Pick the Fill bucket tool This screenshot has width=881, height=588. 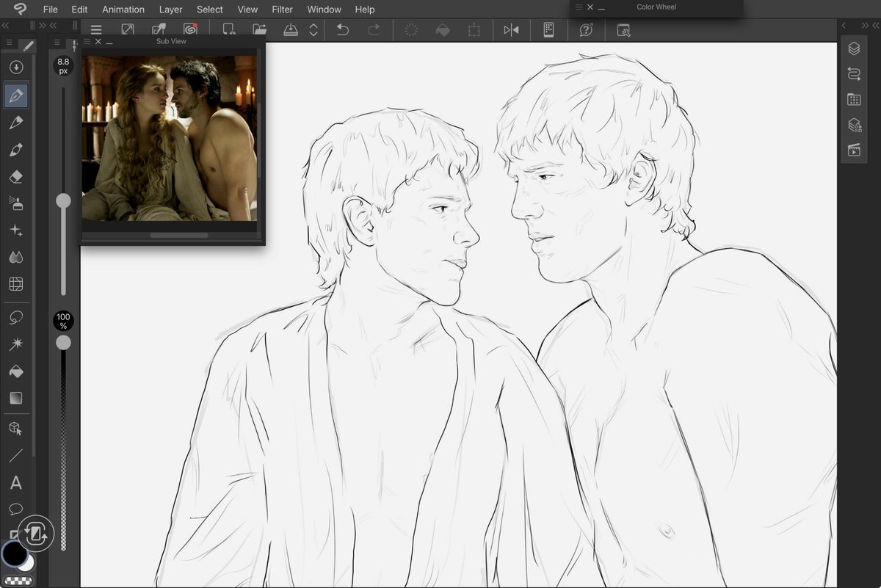pos(15,371)
